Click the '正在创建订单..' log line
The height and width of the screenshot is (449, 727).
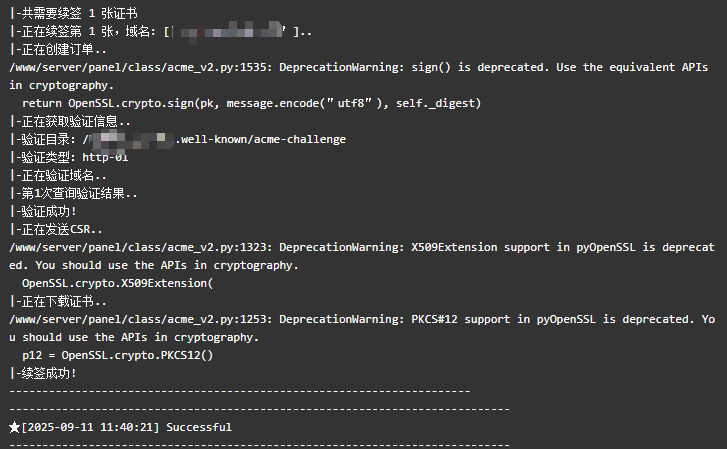[x=58, y=50]
